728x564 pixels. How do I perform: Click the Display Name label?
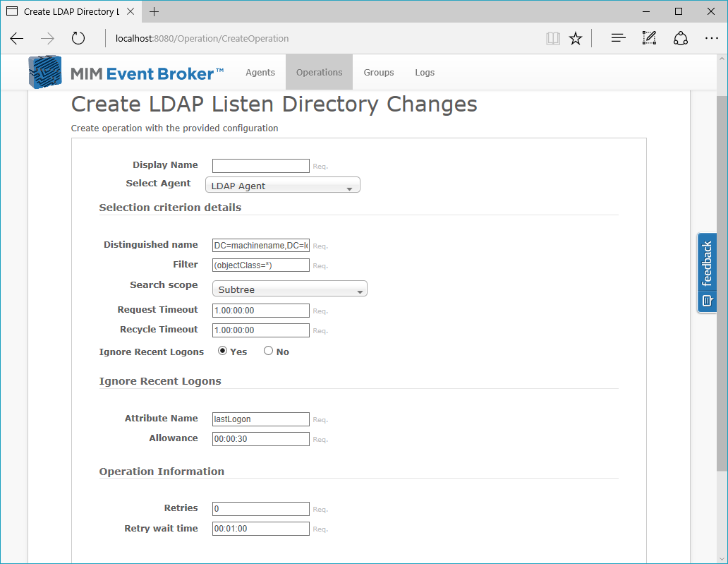click(165, 165)
